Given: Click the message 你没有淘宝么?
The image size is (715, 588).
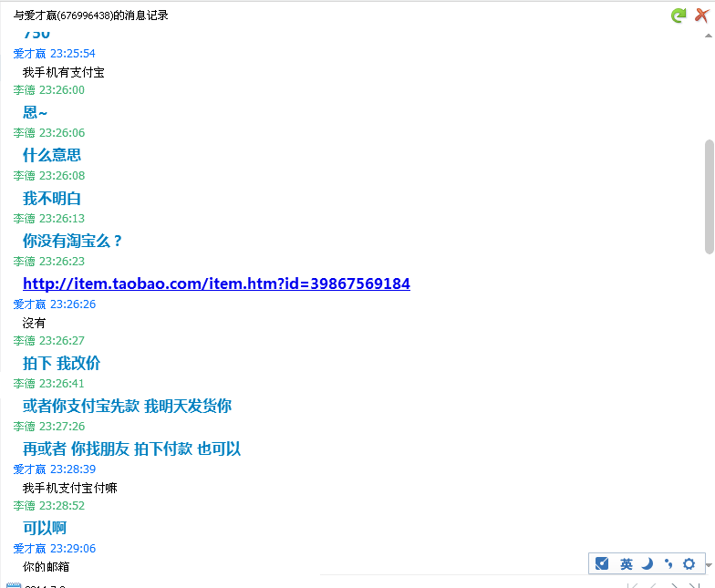Looking at the screenshot, I should [72, 241].
